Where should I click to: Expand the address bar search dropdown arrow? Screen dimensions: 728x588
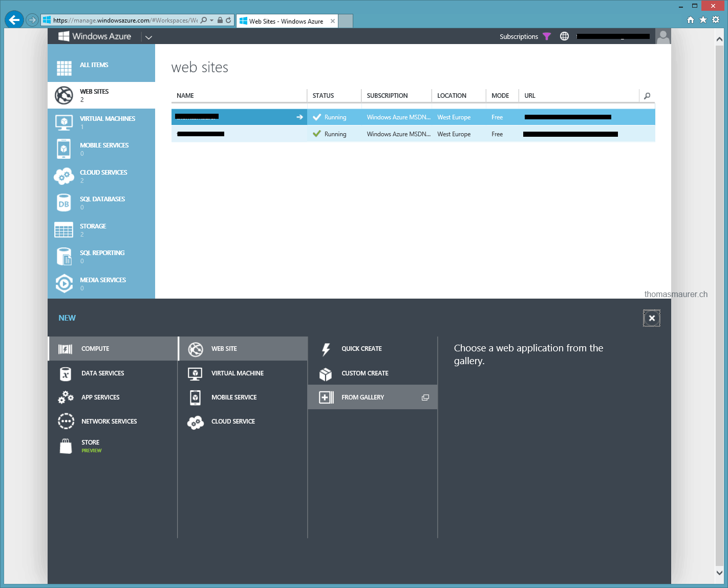click(x=211, y=20)
